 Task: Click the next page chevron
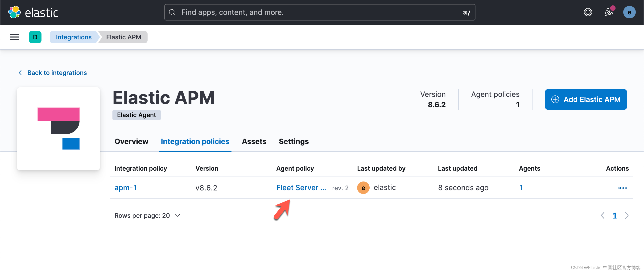627,215
